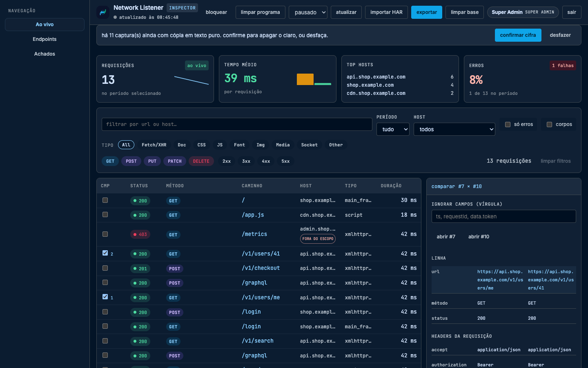Check the compare box for /app.js row

coord(105,215)
